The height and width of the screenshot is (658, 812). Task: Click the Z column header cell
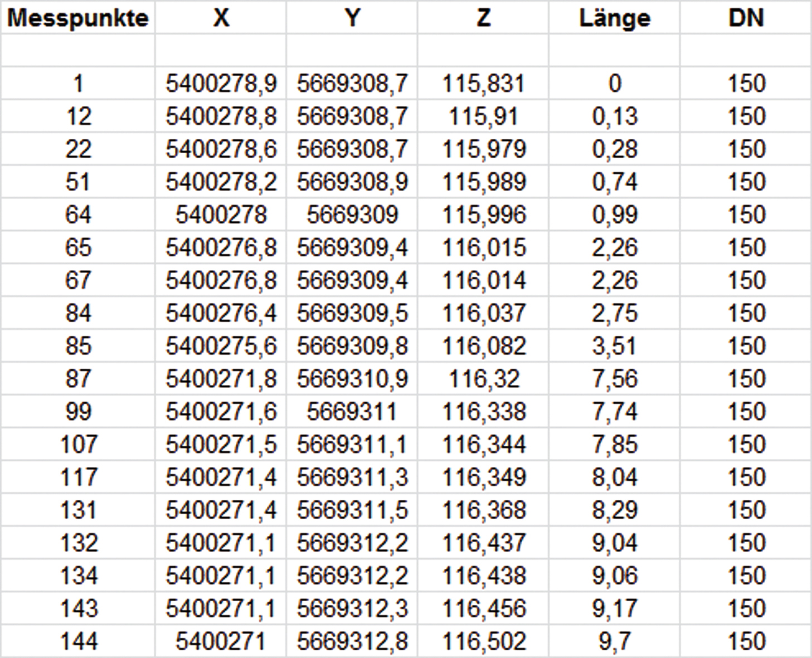point(483,18)
